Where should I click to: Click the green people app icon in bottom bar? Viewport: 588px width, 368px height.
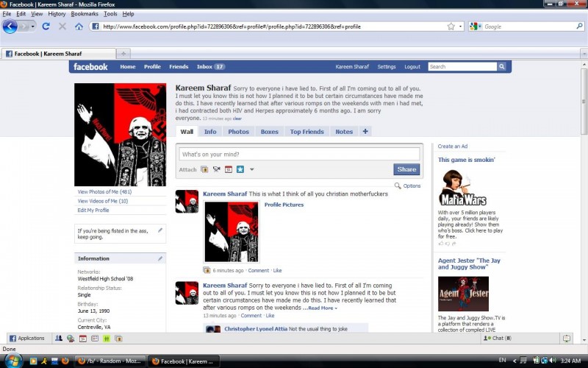coord(107,339)
